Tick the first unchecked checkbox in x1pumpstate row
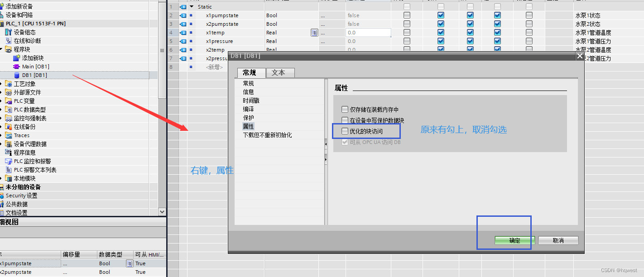Viewport: 644px width, 277px height. [x=407, y=15]
